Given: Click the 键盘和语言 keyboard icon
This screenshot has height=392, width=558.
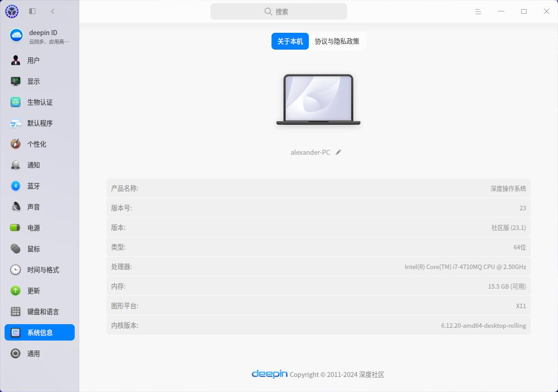Looking at the screenshot, I should [x=15, y=311].
